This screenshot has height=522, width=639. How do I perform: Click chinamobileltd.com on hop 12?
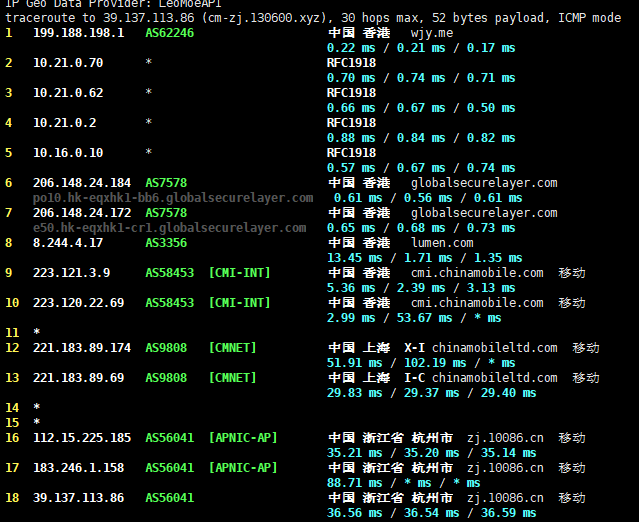[x=495, y=348]
